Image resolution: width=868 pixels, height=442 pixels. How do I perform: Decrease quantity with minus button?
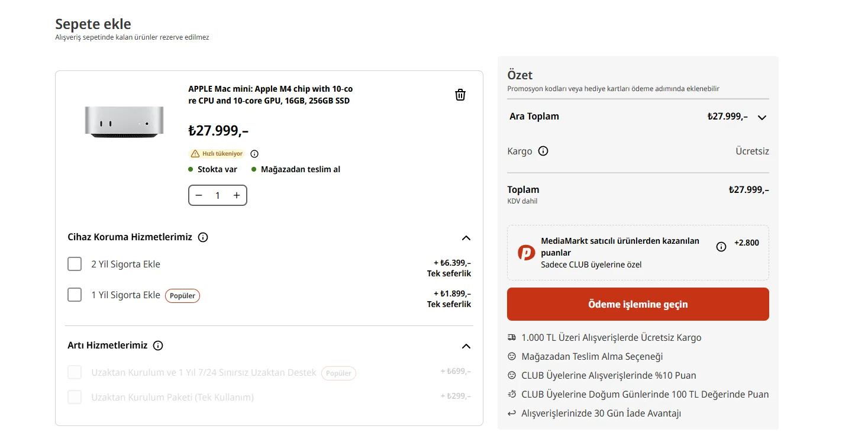[x=199, y=195]
